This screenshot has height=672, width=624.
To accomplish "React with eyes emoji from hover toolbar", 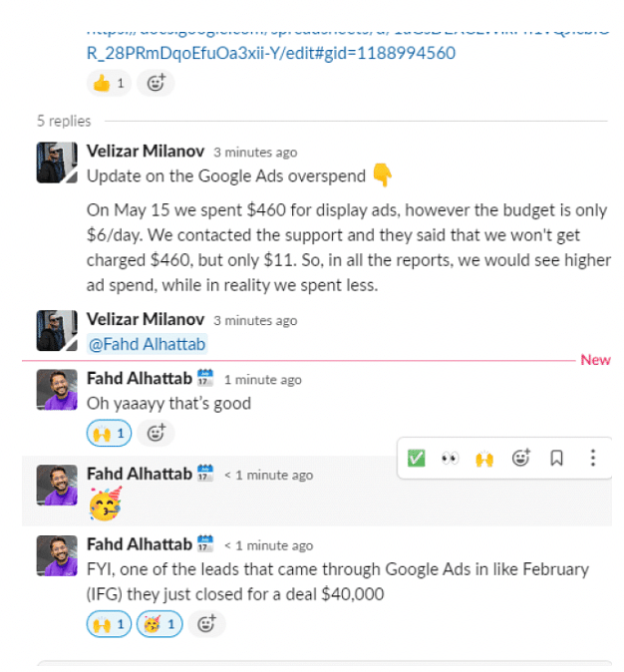I will click(451, 458).
